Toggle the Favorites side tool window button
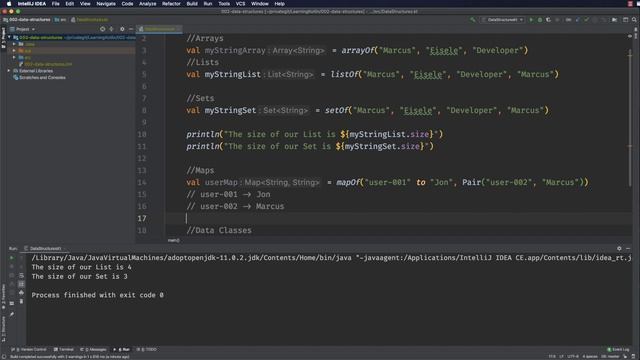 coord(3,297)
